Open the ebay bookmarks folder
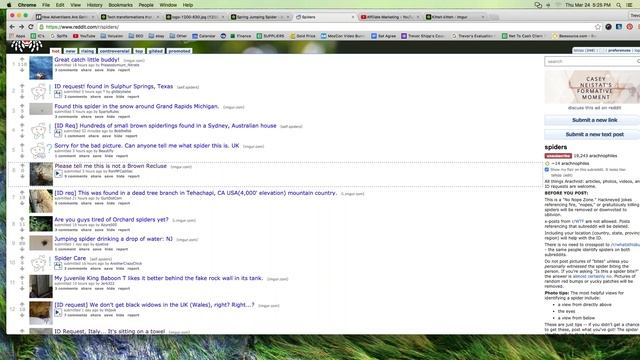The image size is (640, 360). pos(156,36)
